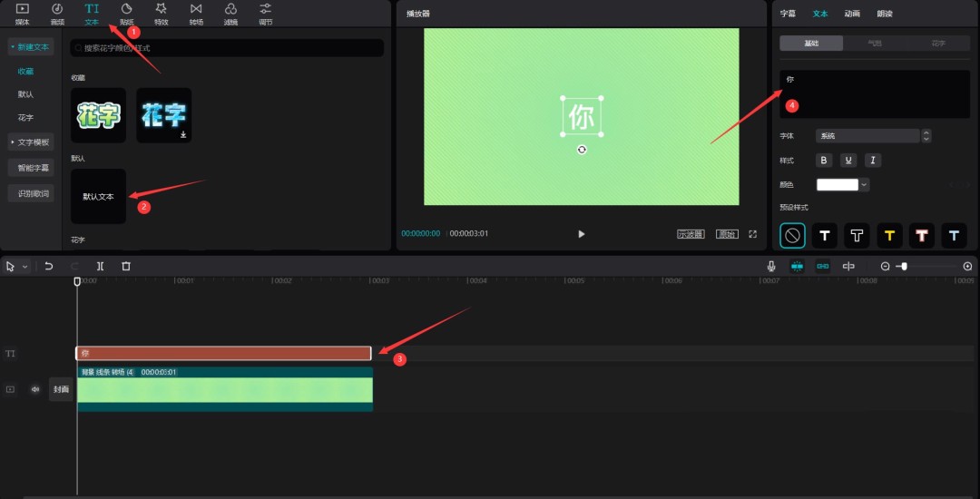The width and height of the screenshot is (980, 499).
Task: Click the undo arrow in timeline toolbar
Action: (49, 266)
